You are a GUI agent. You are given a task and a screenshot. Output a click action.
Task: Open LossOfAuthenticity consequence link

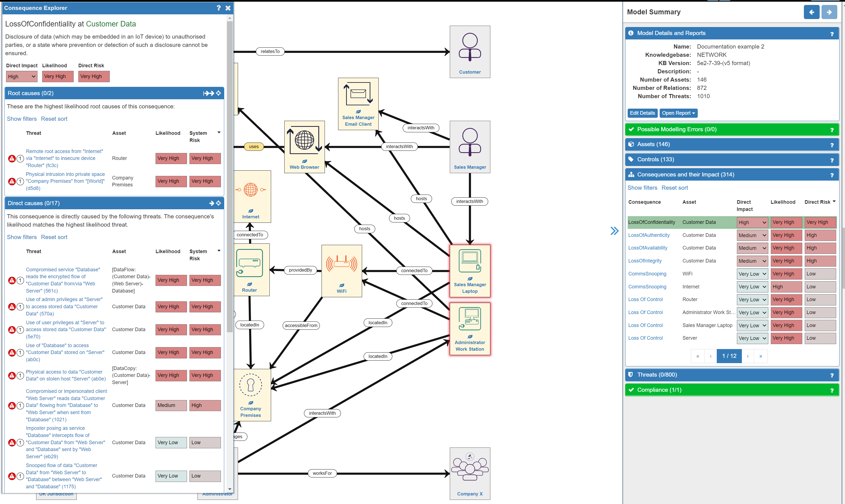coord(649,235)
